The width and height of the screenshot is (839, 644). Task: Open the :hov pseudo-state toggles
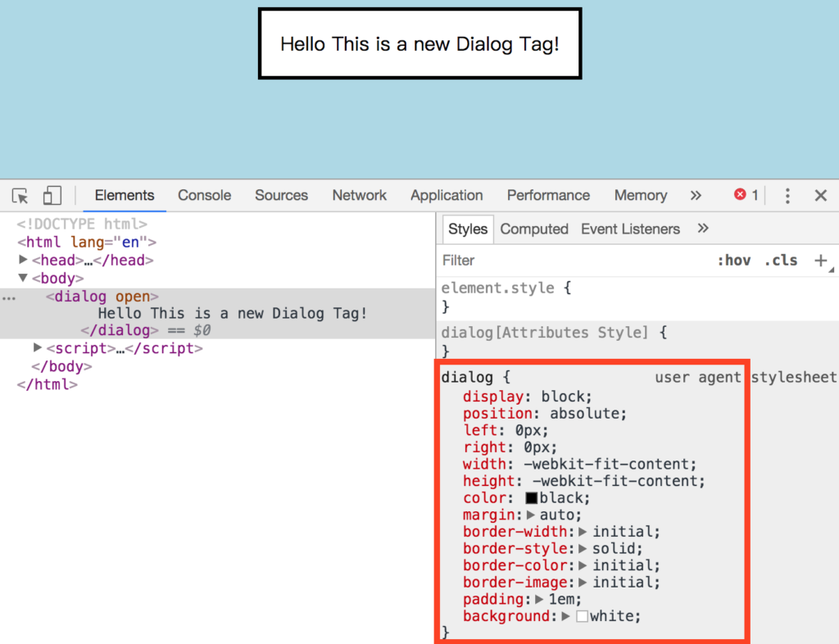point(735,260)
